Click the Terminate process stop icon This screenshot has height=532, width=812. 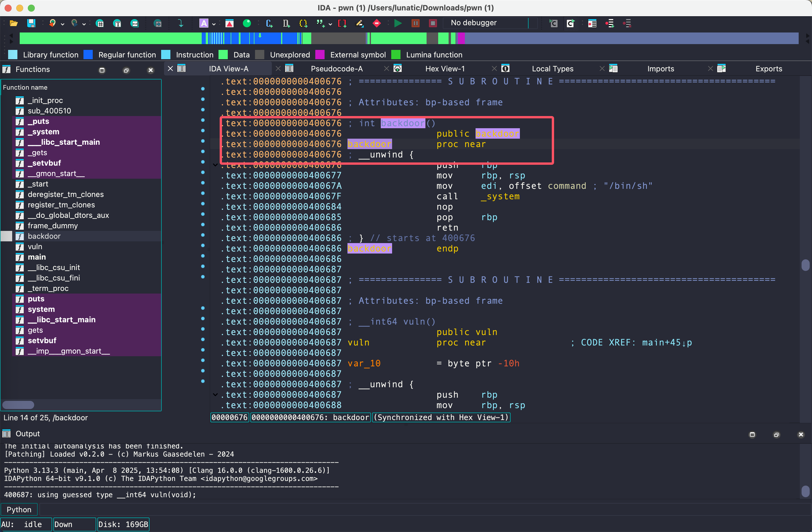tap(433, 23)
